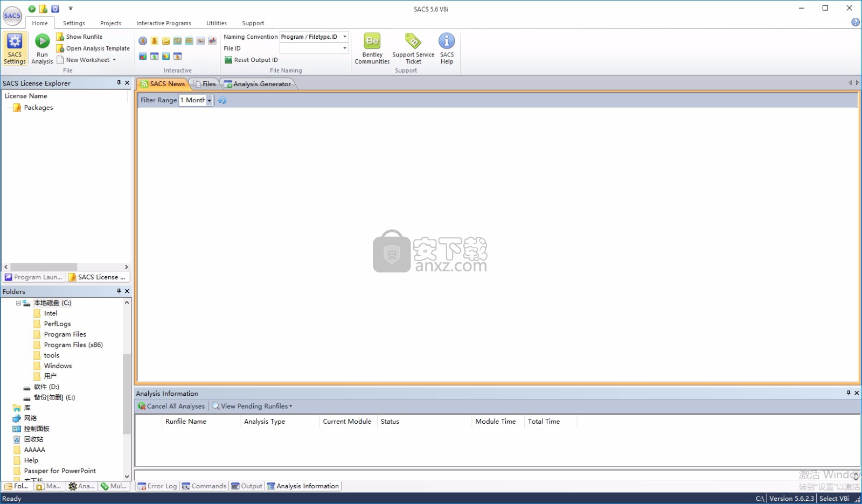The image size is (862, 504).
Task: Open the Utilities ribbon tab
Action: (x=217, y=23)
